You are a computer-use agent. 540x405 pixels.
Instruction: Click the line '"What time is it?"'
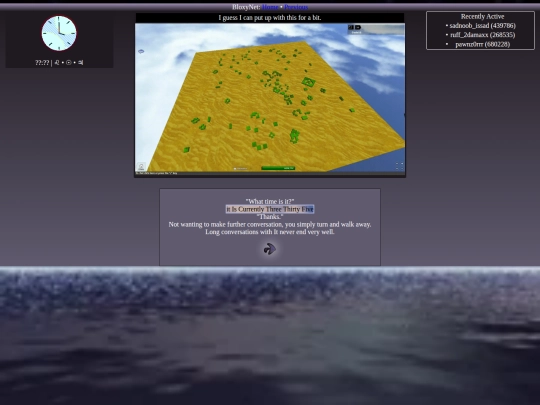click(x=270, y=201)
